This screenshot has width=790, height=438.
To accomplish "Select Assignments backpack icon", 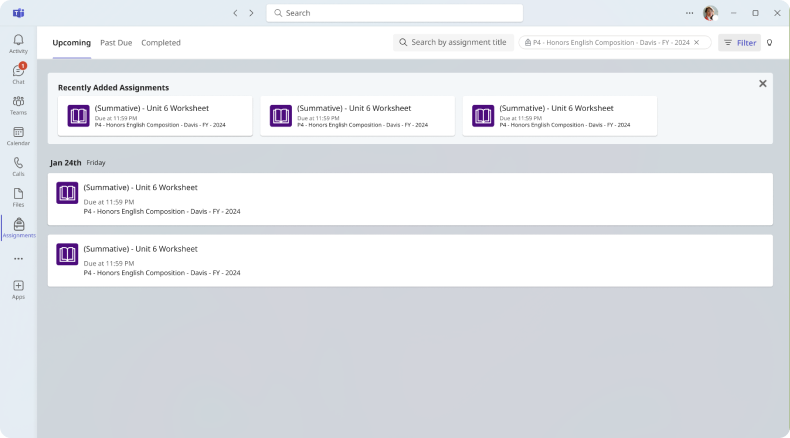I will pos(19,224).
